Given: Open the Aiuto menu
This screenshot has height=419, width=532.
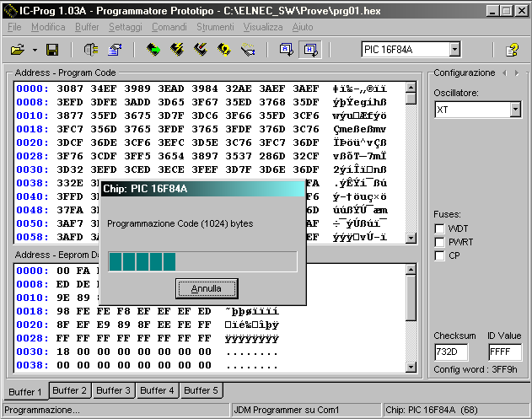Looking at the screenshot, I should [x=303, y=27].
